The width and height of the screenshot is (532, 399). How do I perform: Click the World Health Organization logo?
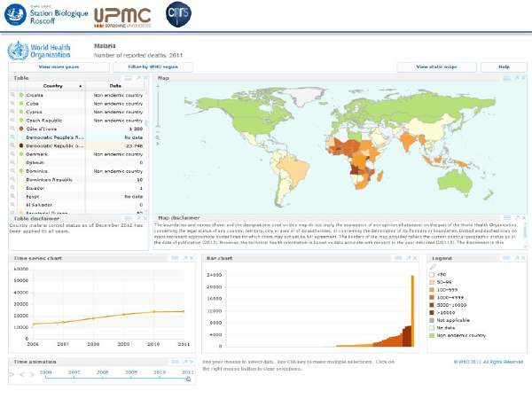[x=39, y=51]
